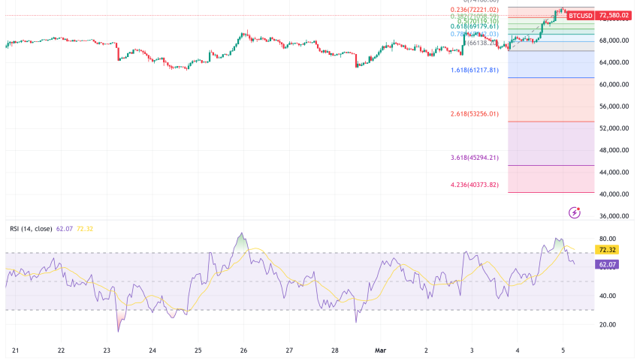Image resolution: width=640 pixels, height=364 pixels.
Task: Select the 1.618(61217.81) Fibonacci level label
Action: [475, 70]
